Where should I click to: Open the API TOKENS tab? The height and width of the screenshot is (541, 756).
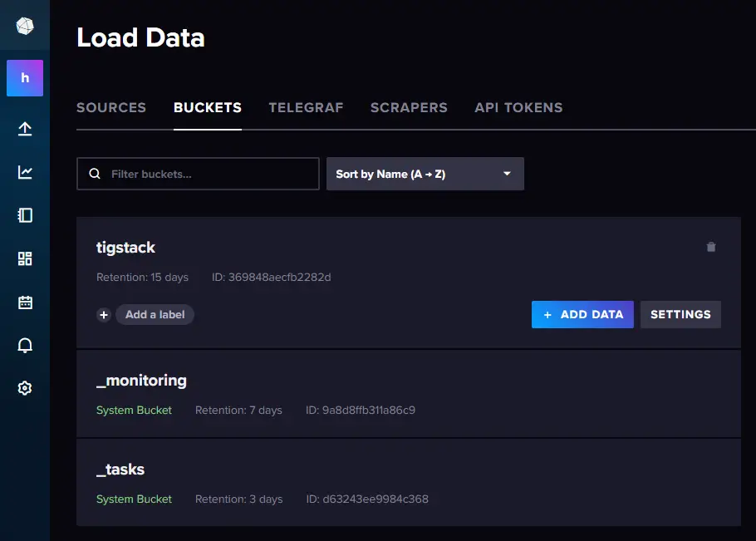pyautogui.click(x=518, y=107)
